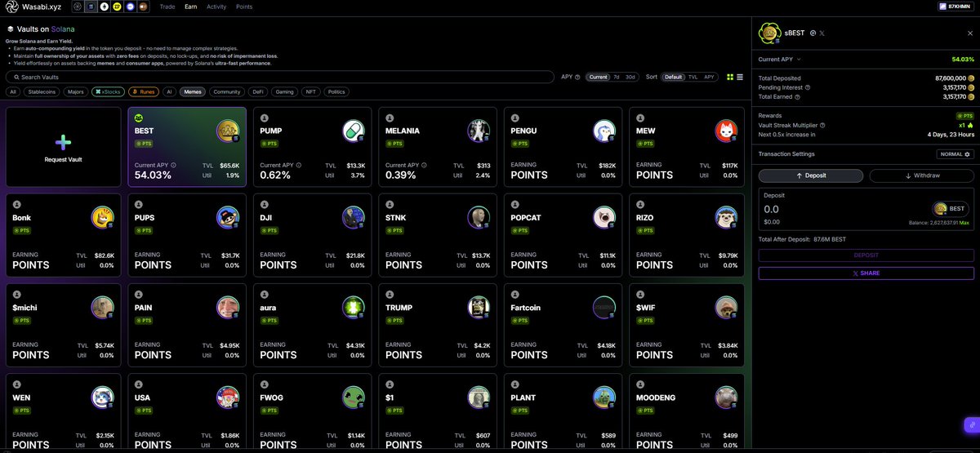Image resolution: width=980 pixels, height=453 pixels.
Task: Filter vaults by Community category
Action: point(227,92)
